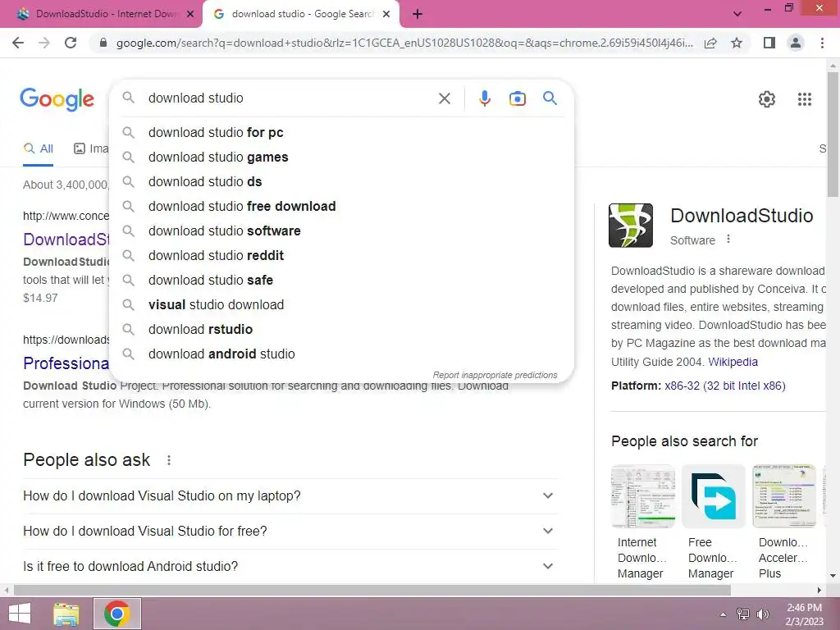Open the DownloadSt result title link
Viewport: 840px width, 630px height.
point(66,240)
